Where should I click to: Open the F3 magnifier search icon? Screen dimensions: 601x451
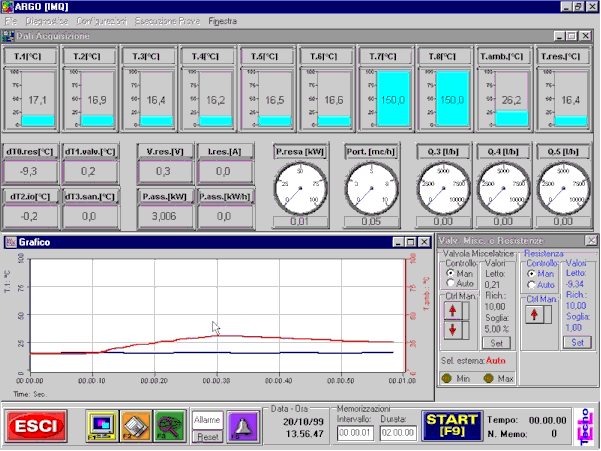point(169,426)
